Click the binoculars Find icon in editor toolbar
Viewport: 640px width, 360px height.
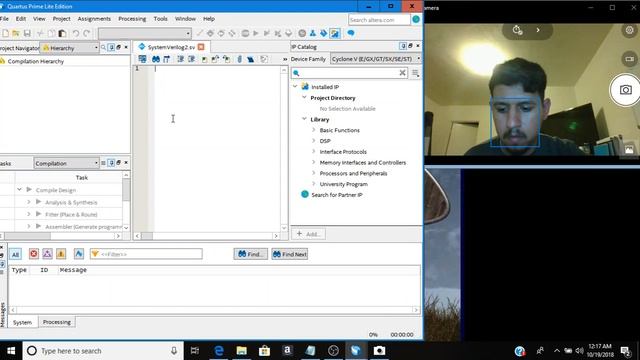156,59
